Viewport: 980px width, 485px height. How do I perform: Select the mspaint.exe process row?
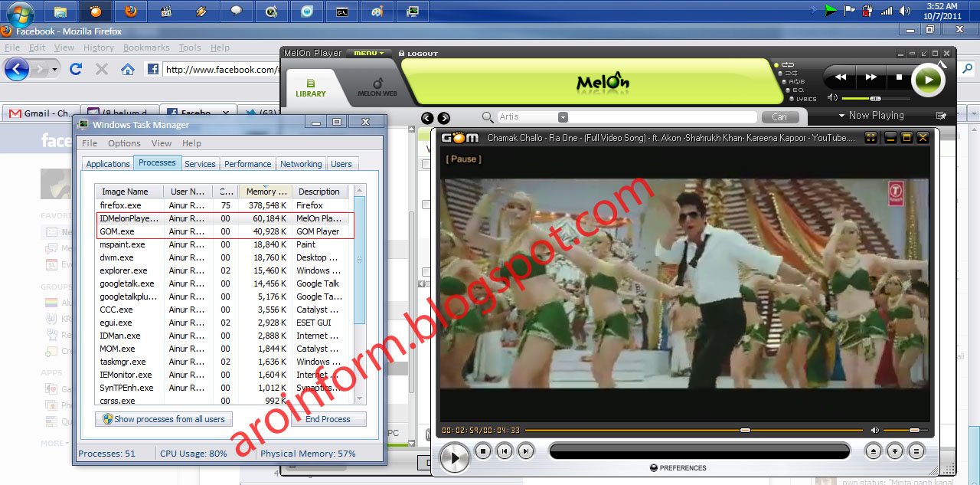[224, 244]
